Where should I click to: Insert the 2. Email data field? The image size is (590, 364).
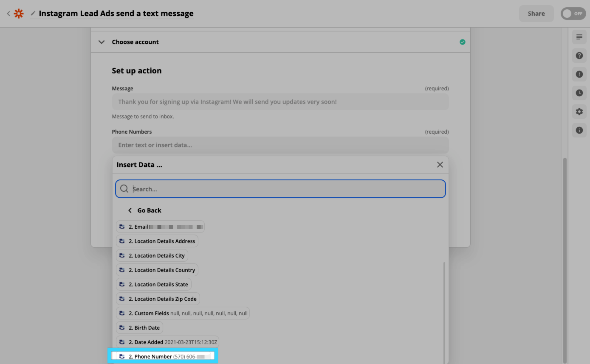[x=160, y=227]
